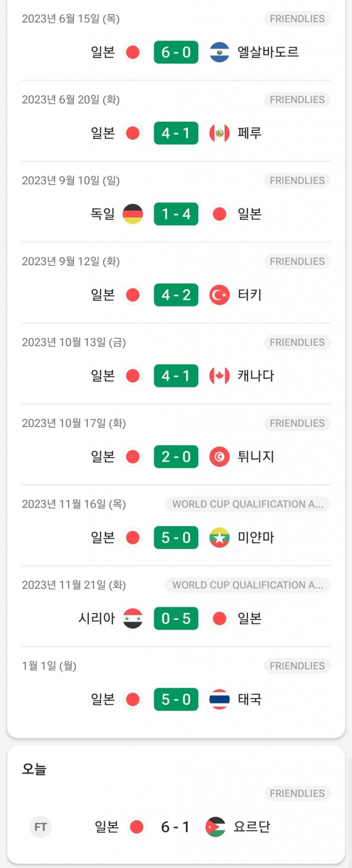Open the 6 - 1 score versus Jordan
The width and height of the screenshot is (352, 868).
(175, 827)
